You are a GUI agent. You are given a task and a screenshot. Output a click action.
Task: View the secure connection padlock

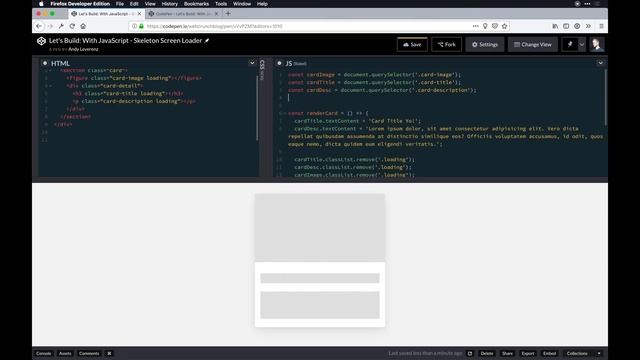[x=141, y=26]
